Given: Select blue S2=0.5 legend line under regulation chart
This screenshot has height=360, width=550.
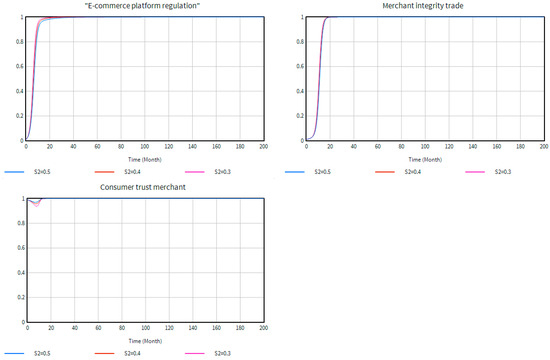Looking at the screenshot, I should [x=14, y=172].
